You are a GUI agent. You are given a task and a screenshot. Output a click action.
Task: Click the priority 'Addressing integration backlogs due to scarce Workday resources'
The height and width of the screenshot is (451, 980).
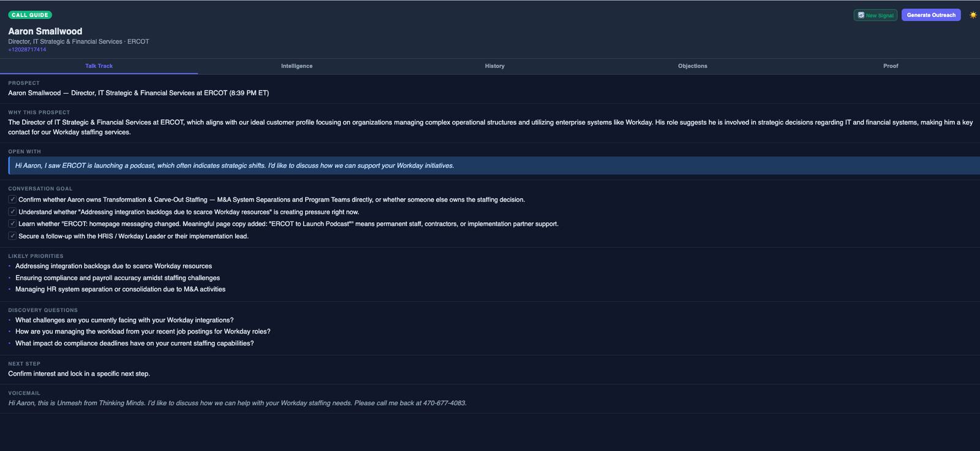click(x=113, y=266)
